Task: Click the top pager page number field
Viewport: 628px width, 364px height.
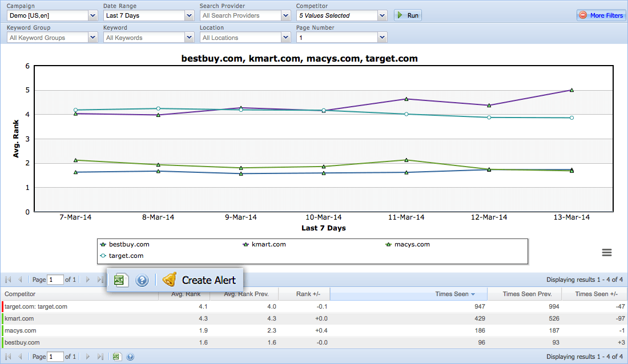Action: (55, 280)
